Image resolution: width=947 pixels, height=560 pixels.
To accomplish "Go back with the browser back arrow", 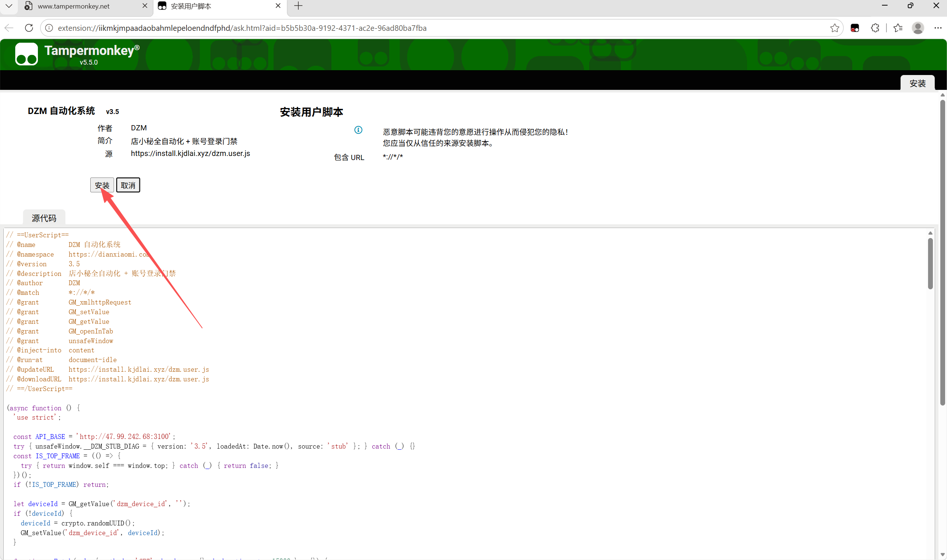I will click(9, 28).
